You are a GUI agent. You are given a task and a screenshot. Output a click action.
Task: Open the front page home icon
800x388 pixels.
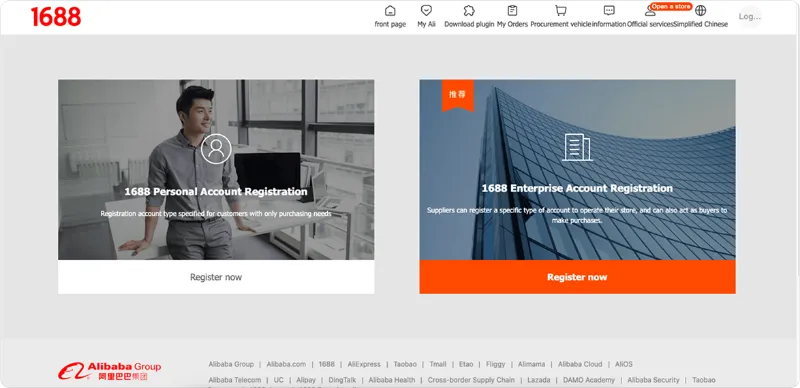(x=390, y=10)
